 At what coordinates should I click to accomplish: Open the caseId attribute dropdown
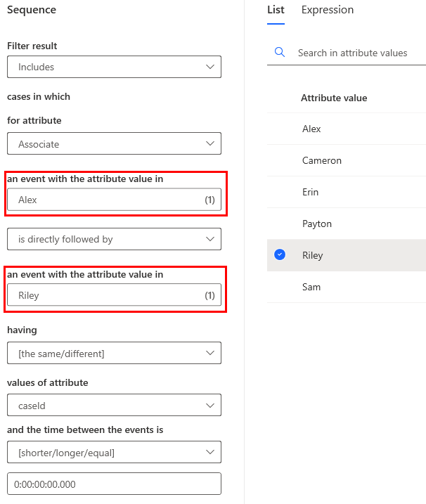pos(114,405)
